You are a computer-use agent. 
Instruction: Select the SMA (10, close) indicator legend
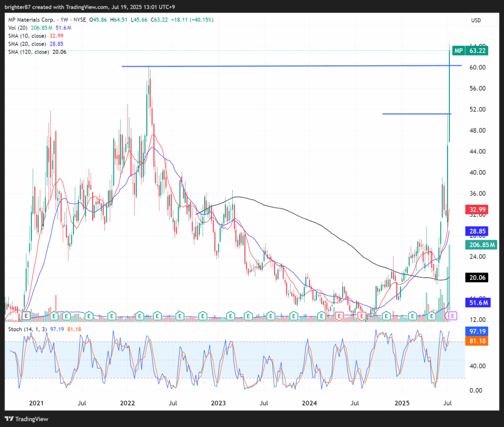click(27, 36)
